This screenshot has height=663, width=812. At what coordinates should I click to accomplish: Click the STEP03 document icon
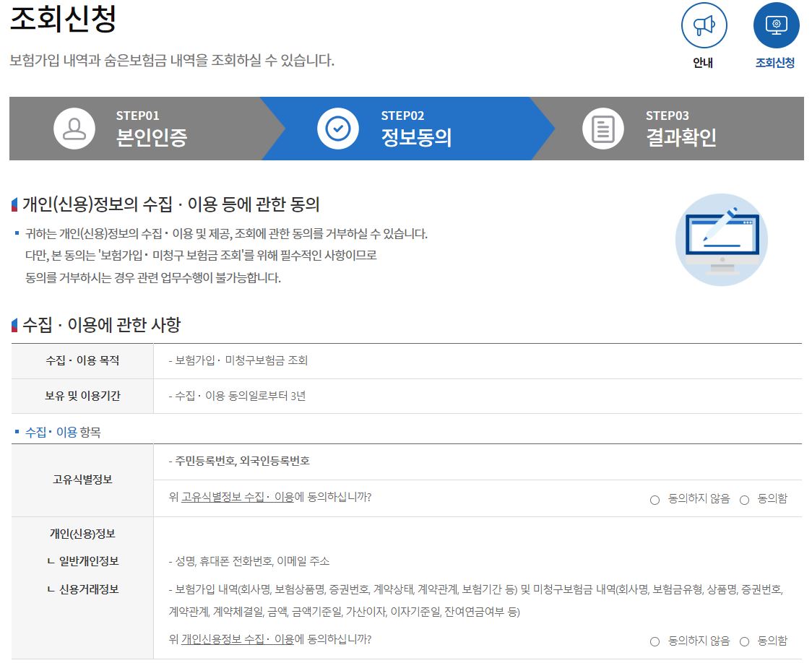(603, 128)
